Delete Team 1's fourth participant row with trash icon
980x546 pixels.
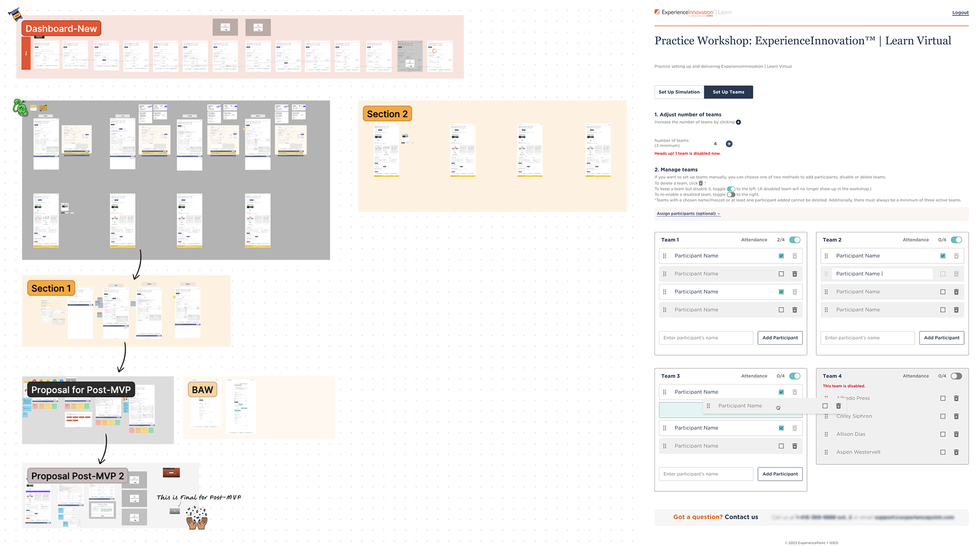(795, 310)
